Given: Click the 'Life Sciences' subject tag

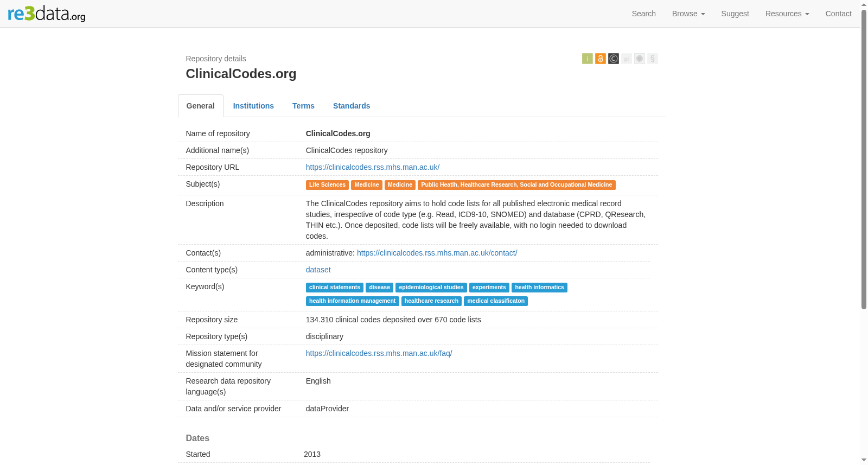Looking at the screenshot, I should pyautogui.click(x=327, y=185).
